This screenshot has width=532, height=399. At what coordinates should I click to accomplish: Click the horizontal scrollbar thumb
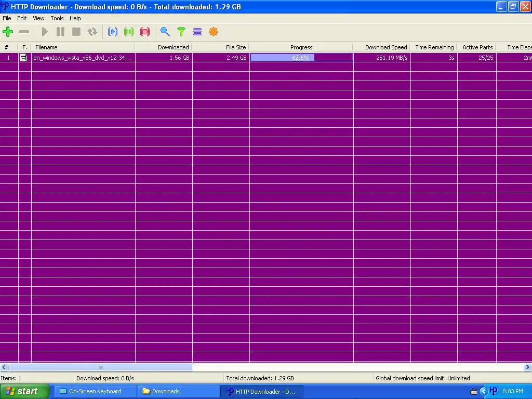pyautogui.click(x=101, y=367)
